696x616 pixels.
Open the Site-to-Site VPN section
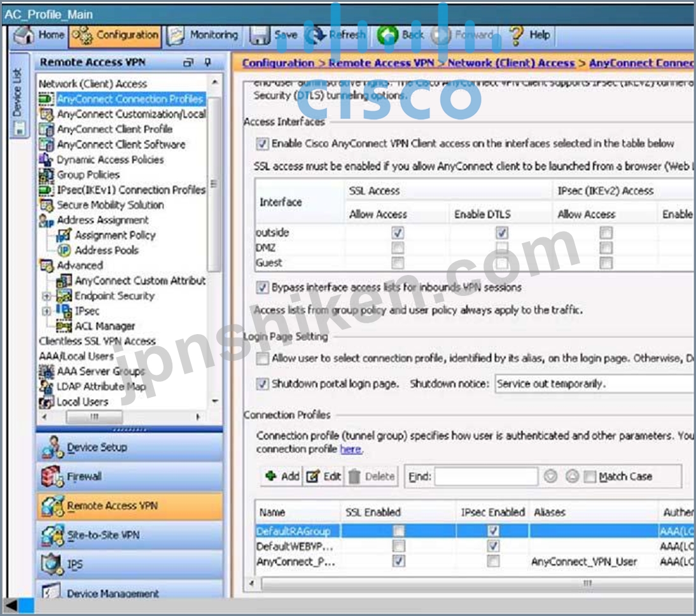[x=130, y=535]
